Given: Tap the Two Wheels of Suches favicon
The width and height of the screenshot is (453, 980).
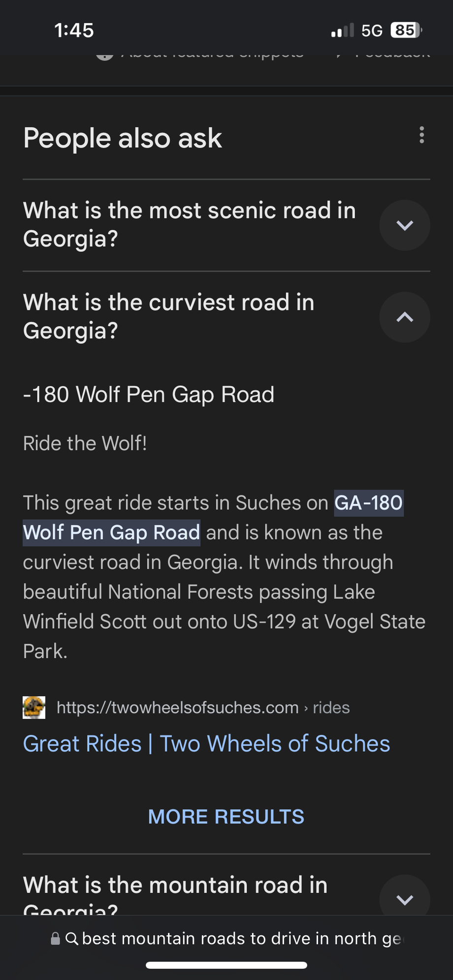Looking at the screenshot, I should (34, 707).
